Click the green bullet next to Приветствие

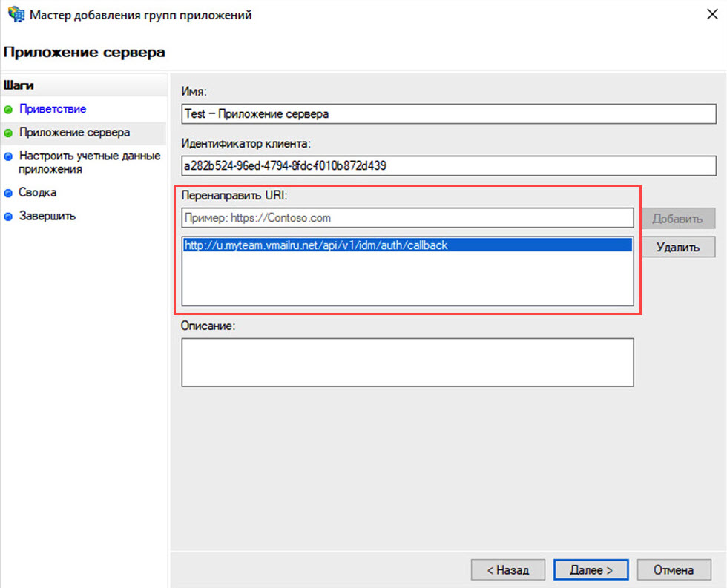(9, 110)
